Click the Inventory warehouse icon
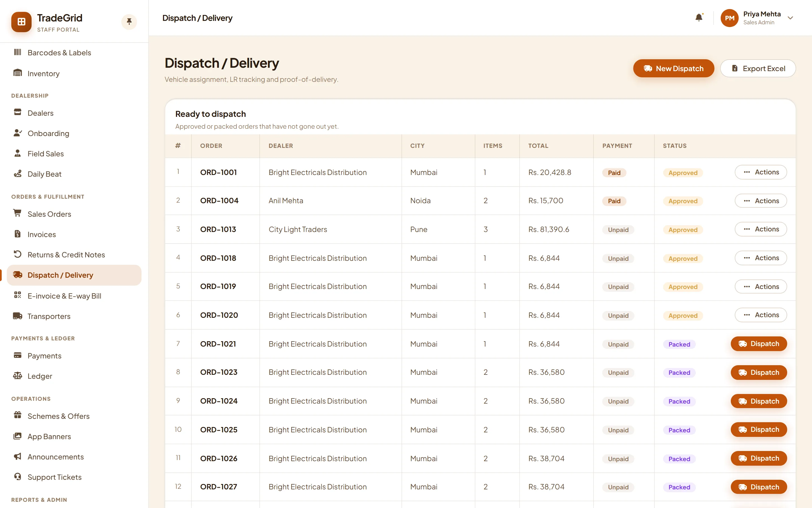 (17, 73)
